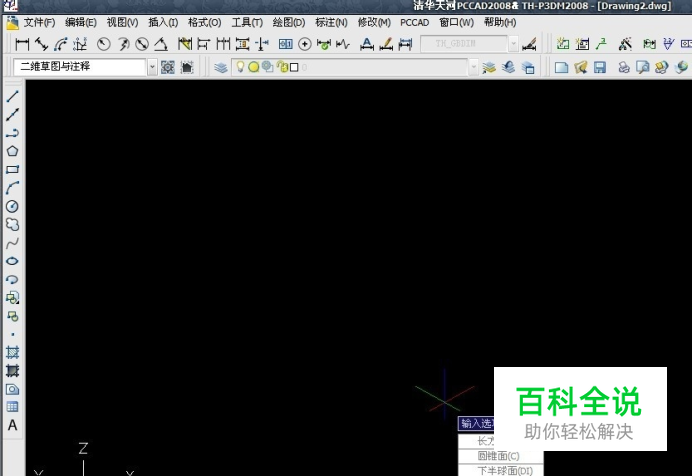Select the Diameter dimension tool
This screenshot has height=476, width=692.
(x=142, y=44)
